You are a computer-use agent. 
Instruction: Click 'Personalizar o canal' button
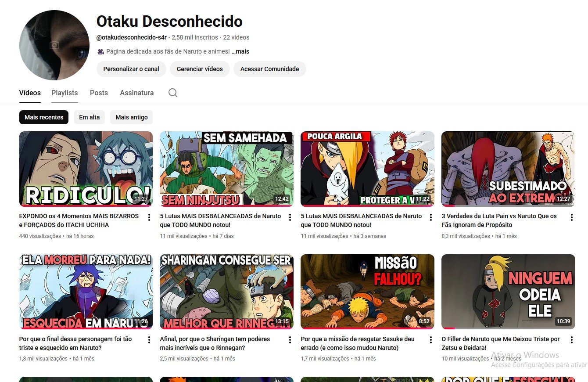click(131, 69)
